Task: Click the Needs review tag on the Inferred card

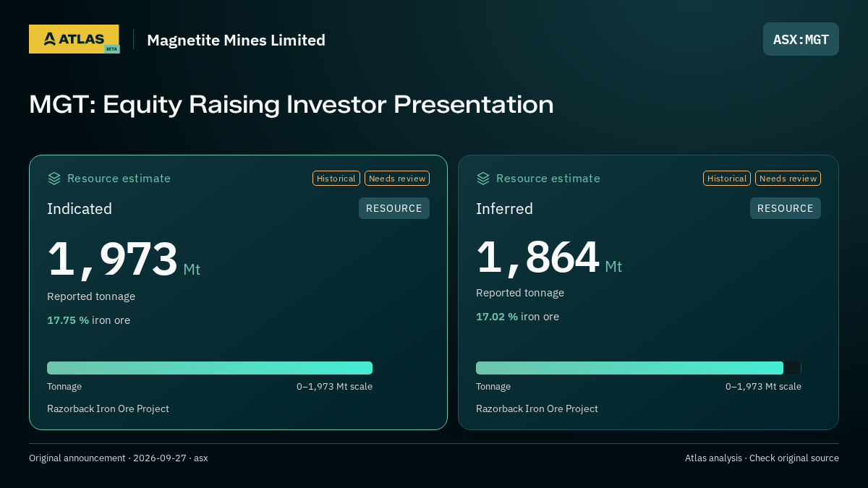Action: 788,179
